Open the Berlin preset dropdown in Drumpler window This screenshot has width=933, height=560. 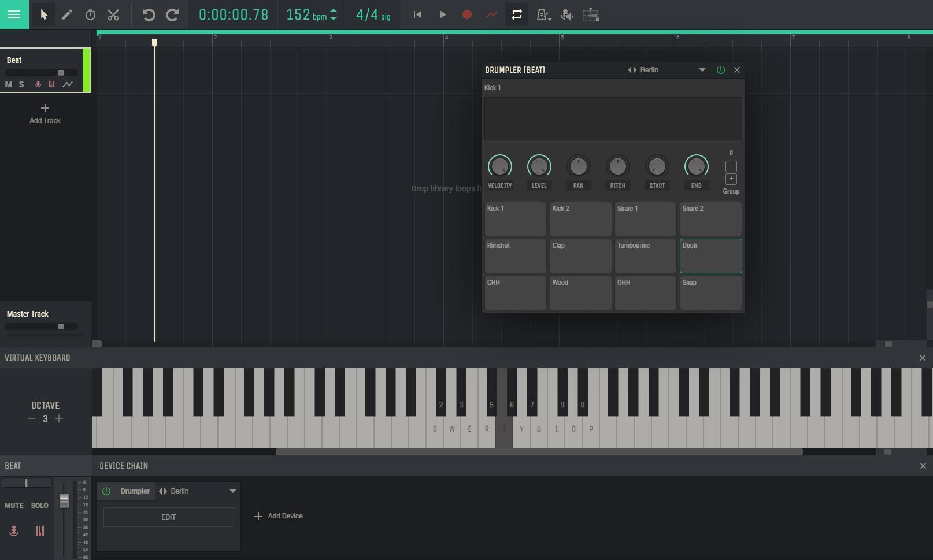tap(702, 70)
